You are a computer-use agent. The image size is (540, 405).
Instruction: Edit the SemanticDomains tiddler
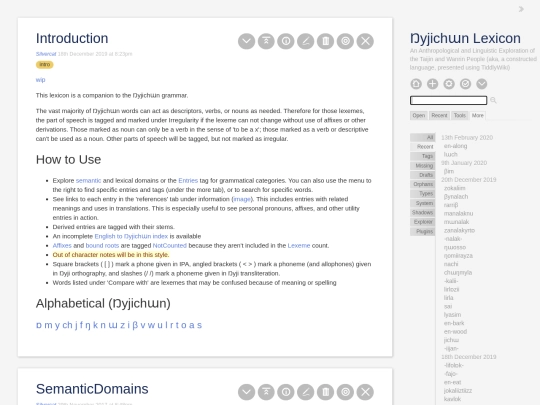point(306,392)
